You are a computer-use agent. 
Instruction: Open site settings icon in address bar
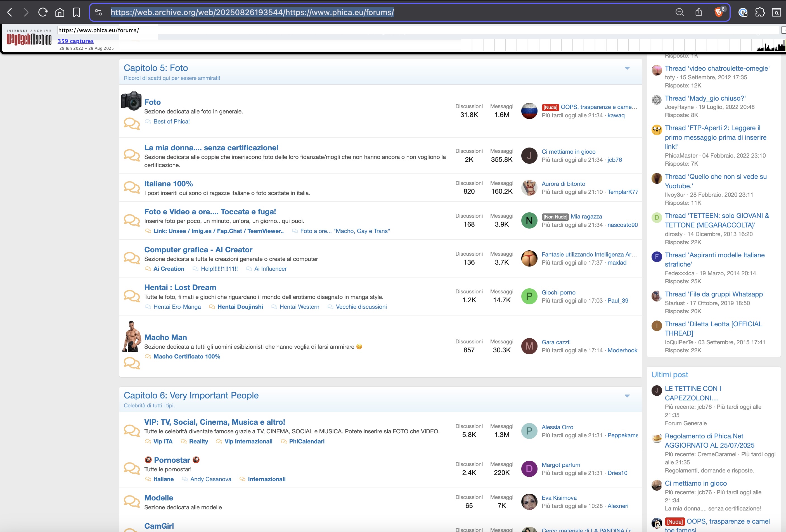click(98, 13)
